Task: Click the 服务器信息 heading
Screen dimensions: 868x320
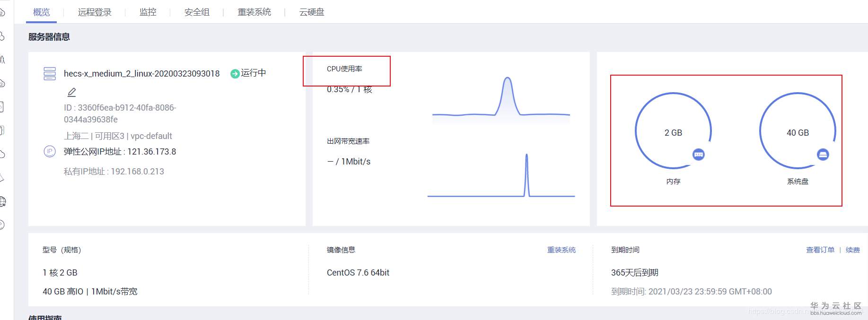Action: click(49, 37)
